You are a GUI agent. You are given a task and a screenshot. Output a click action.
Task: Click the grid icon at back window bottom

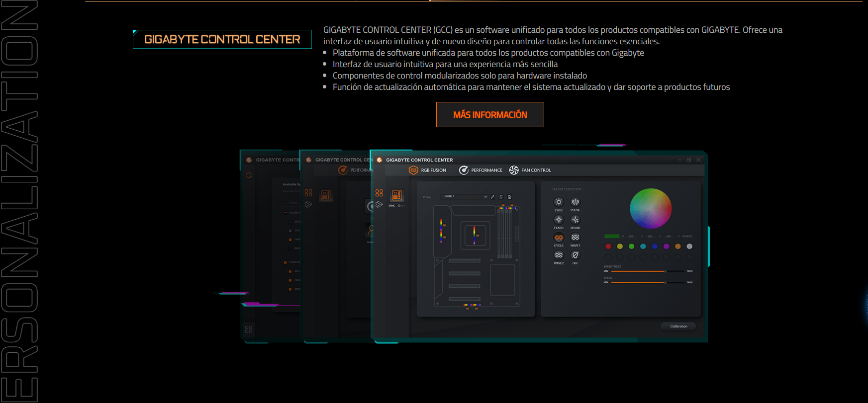[249, 329]
